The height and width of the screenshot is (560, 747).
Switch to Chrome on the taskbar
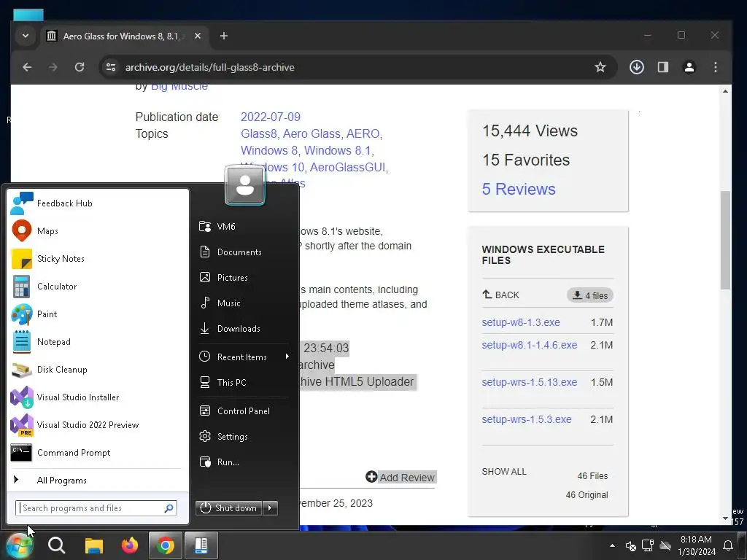coord(166,545)
